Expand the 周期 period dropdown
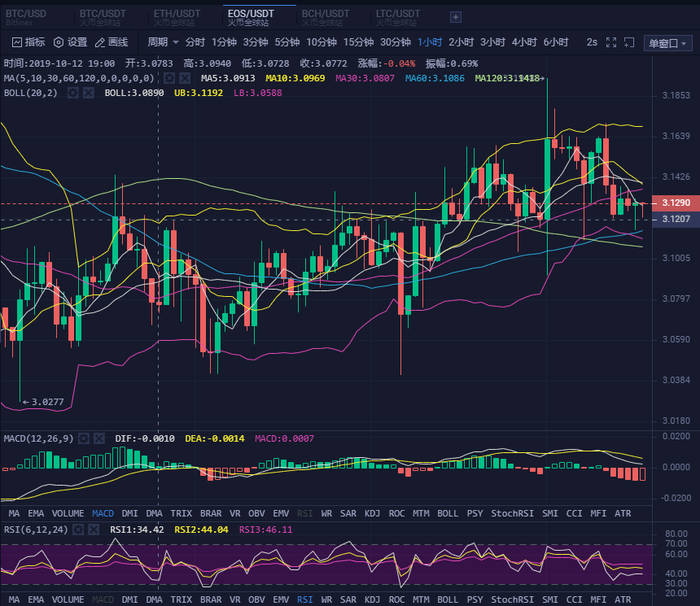 (x=162, y=42)
